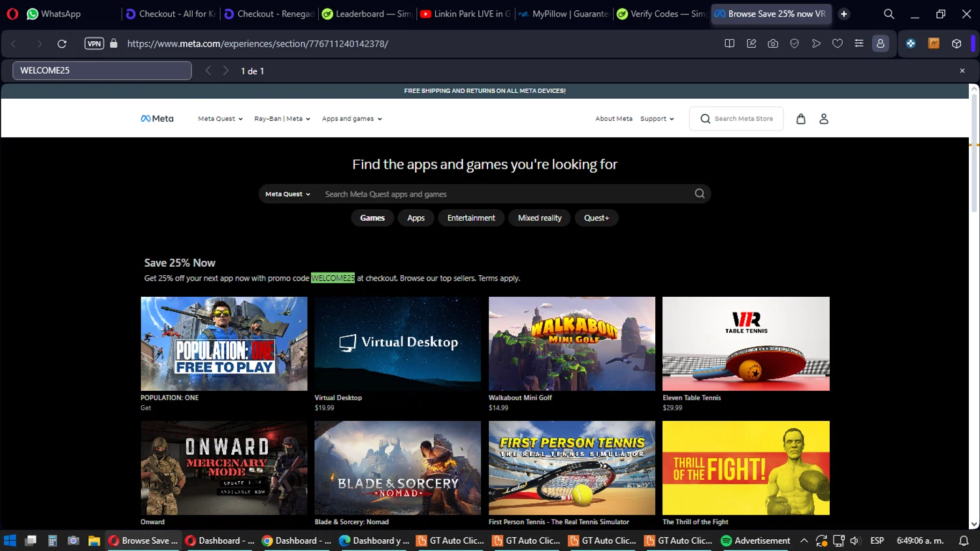Open The Thrill of the Fight thumbnail
This screenshot has width=980, height=551.
[x=746, y=468]
